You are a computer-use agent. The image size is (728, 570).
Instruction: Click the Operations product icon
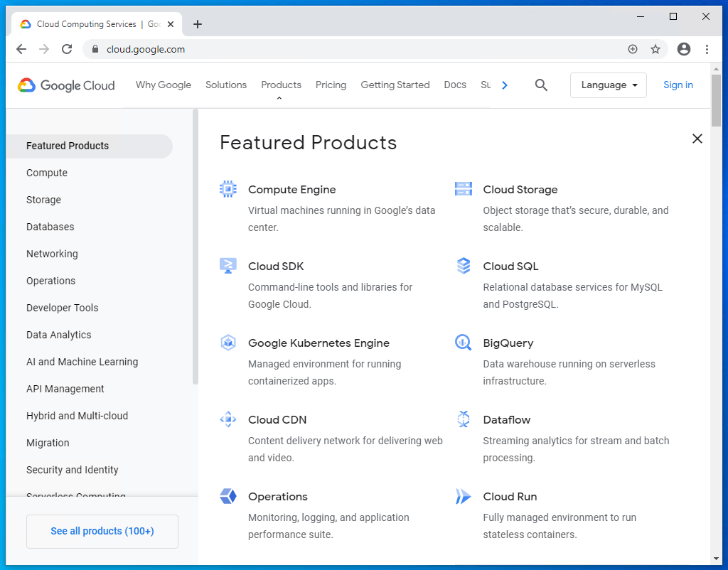228,496
